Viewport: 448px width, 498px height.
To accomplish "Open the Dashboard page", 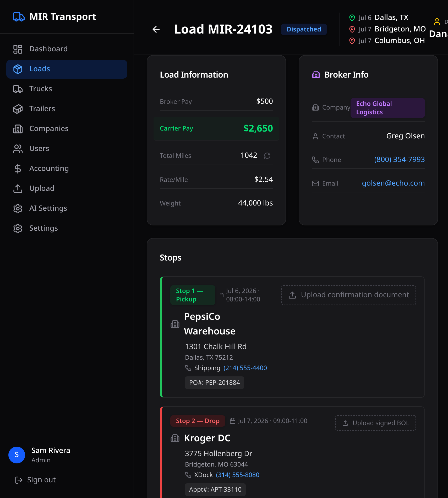I will coord(67,49).
